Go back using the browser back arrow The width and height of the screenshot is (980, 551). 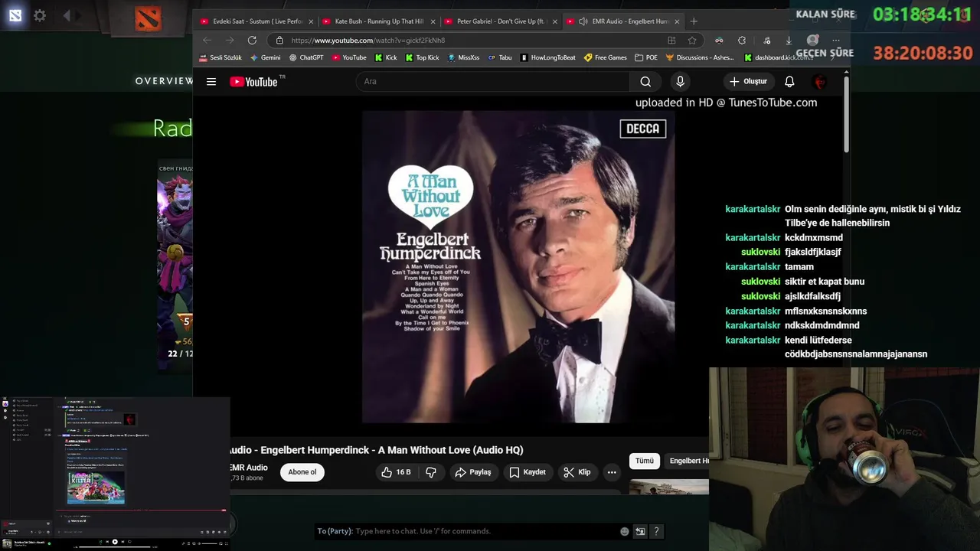pos(207,41)
